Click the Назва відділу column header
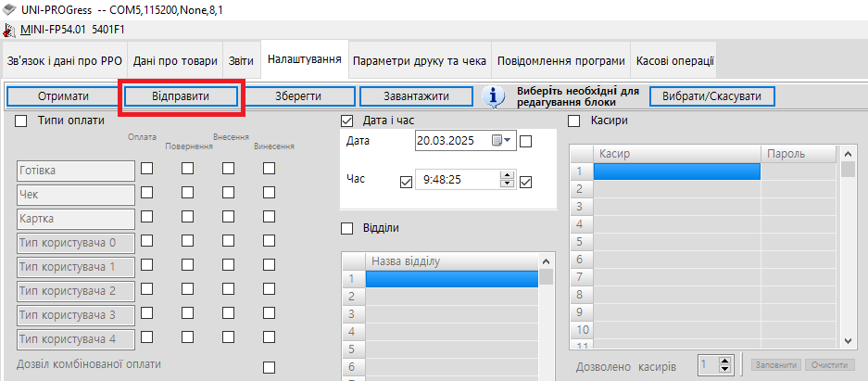Screen dimensions: 868x381 point(452,261)
